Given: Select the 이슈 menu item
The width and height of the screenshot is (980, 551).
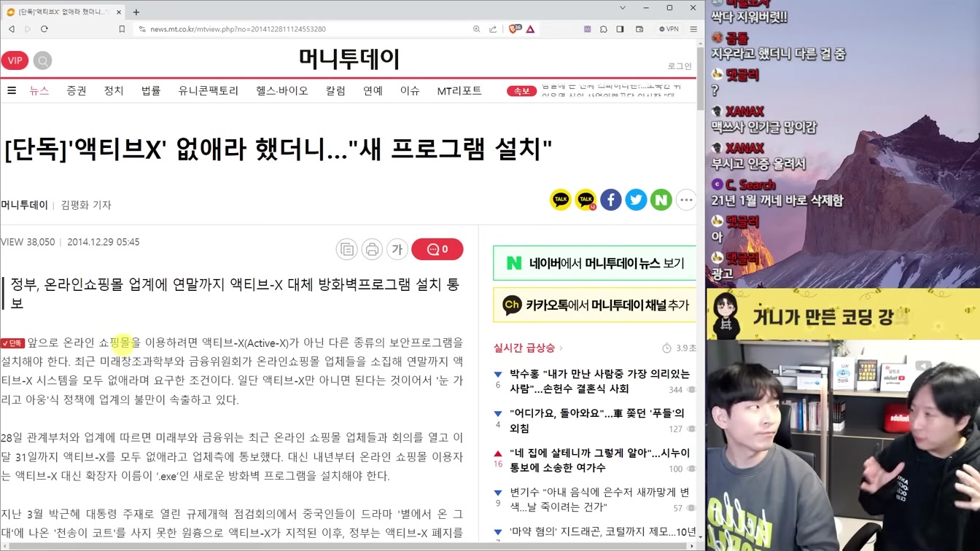Looking at the screenshot, I should pyautogui.click(x=410, y=90).
